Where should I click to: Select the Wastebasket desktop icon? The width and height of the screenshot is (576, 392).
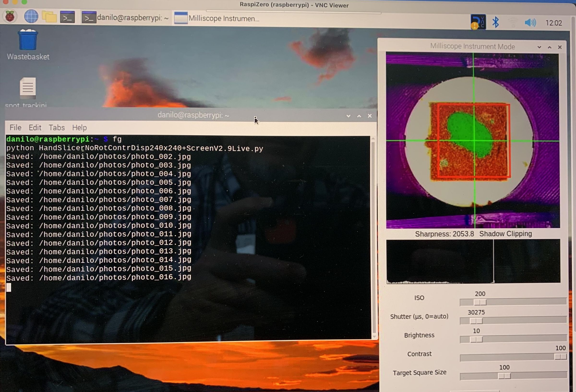28,45
